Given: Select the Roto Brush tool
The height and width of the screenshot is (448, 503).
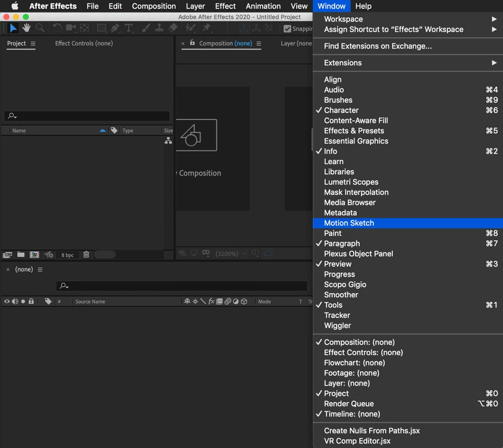Looking at the screenshot, I should point(190,28).
